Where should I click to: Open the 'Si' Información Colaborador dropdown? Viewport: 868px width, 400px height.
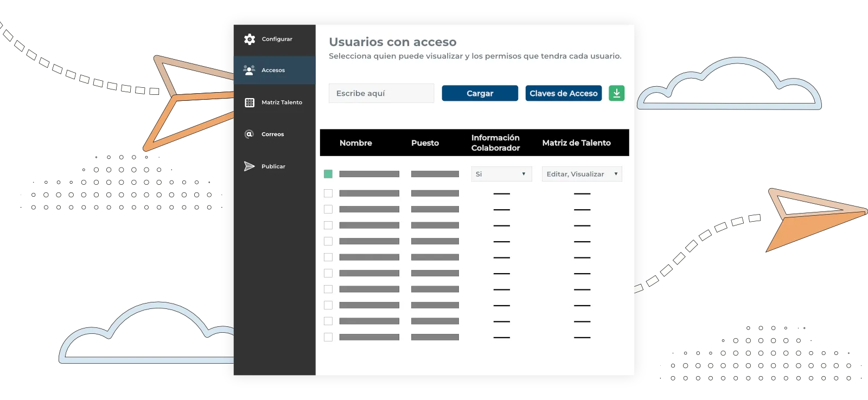coord(501,174)
